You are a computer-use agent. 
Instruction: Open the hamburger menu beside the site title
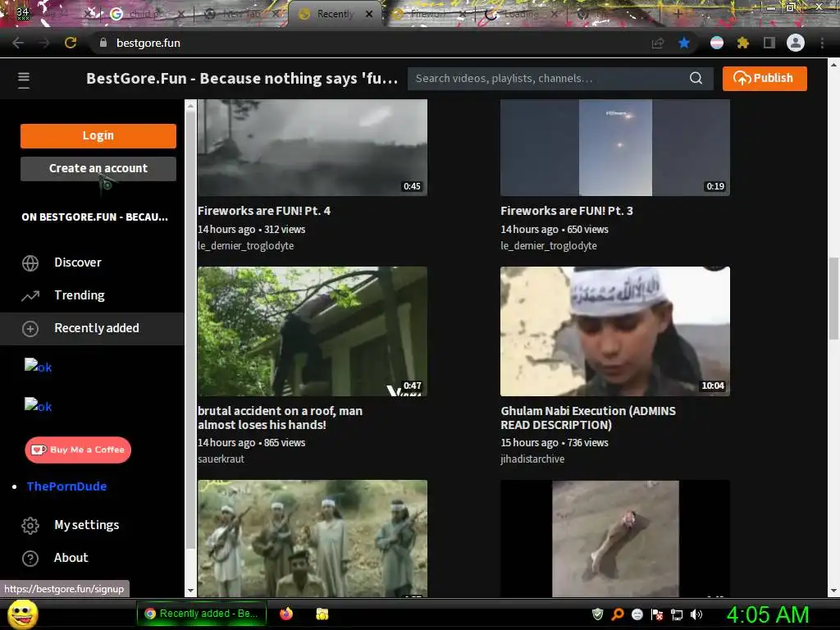pyautogui.click(x=24, y=80)
